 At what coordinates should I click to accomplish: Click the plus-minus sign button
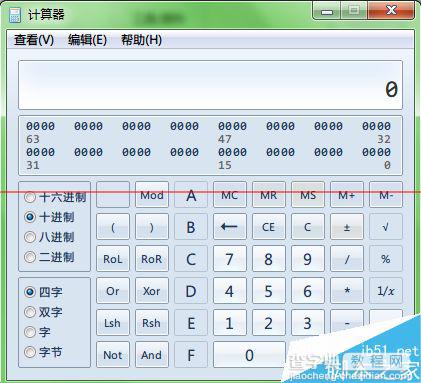[347, 227]
